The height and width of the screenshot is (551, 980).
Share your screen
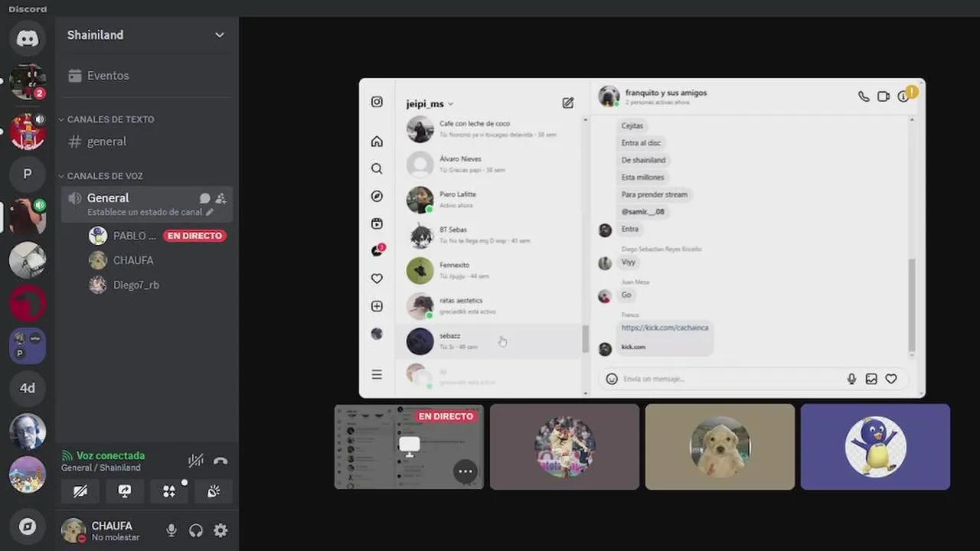coord(125,491)
